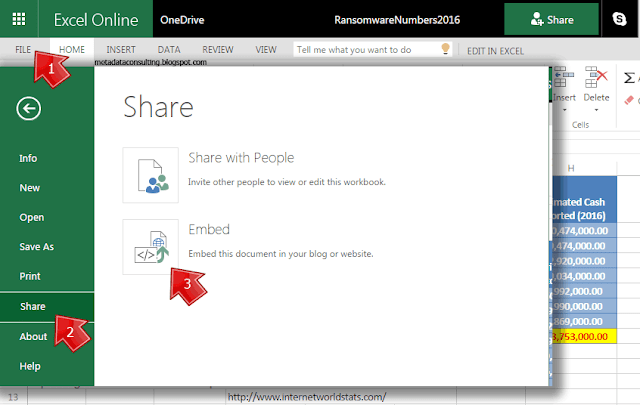Click the AutoSum sigma icon

point(629,78)
